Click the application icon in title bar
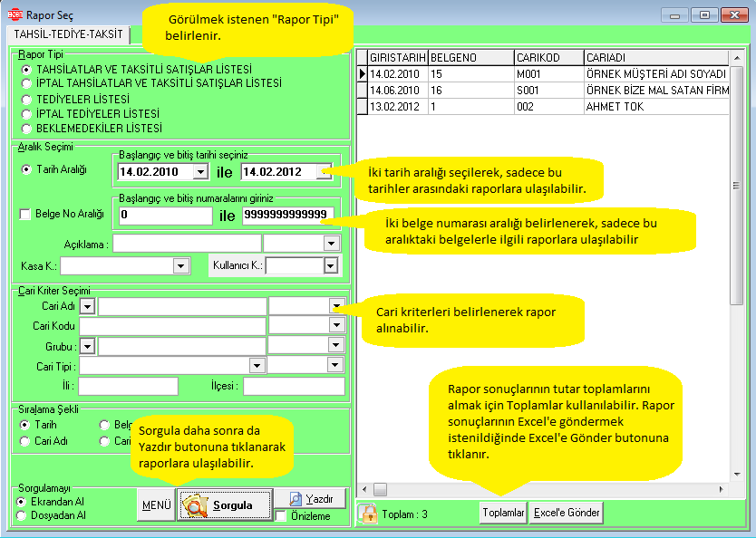Viewport: 756px width, 538px height. coord(15,14)
